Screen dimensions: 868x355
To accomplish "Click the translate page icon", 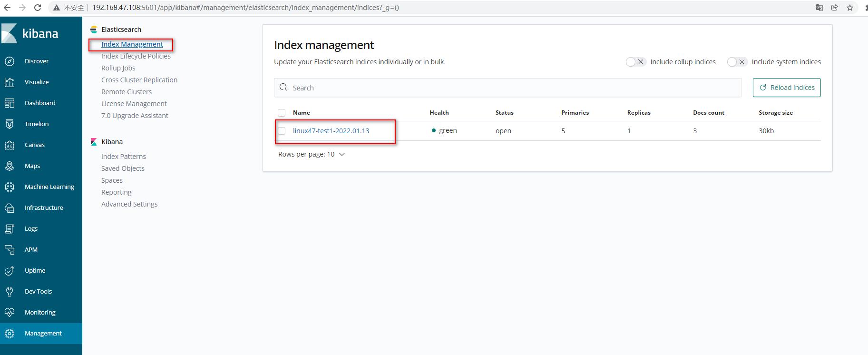I will 819,8.
